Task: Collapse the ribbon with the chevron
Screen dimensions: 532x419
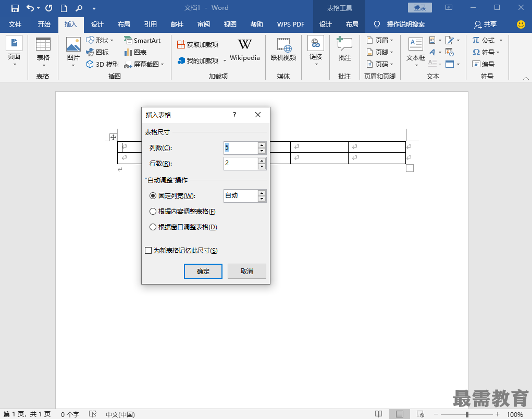Action: pyautogui.click(x=526, y=78)
